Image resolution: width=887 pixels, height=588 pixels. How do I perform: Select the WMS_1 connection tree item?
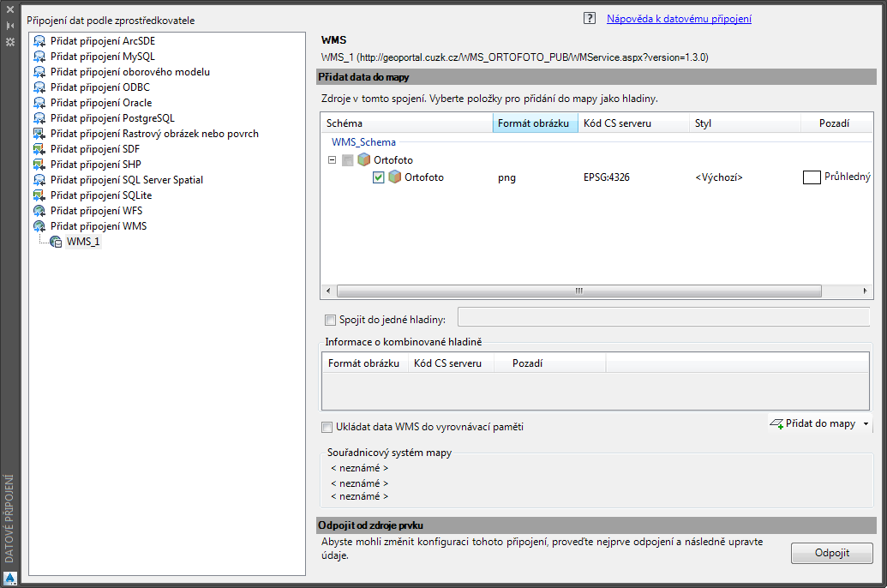click(x=83, y=242)
